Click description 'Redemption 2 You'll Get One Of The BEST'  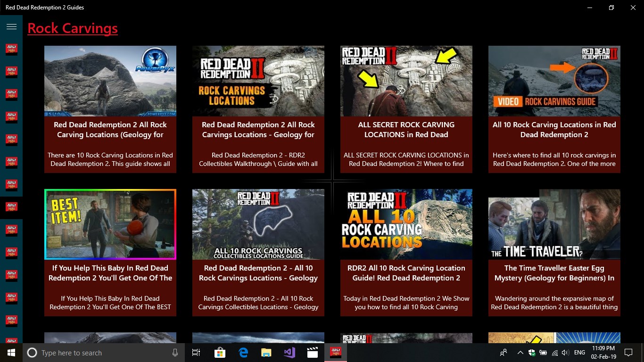click(x=110, y=307)
